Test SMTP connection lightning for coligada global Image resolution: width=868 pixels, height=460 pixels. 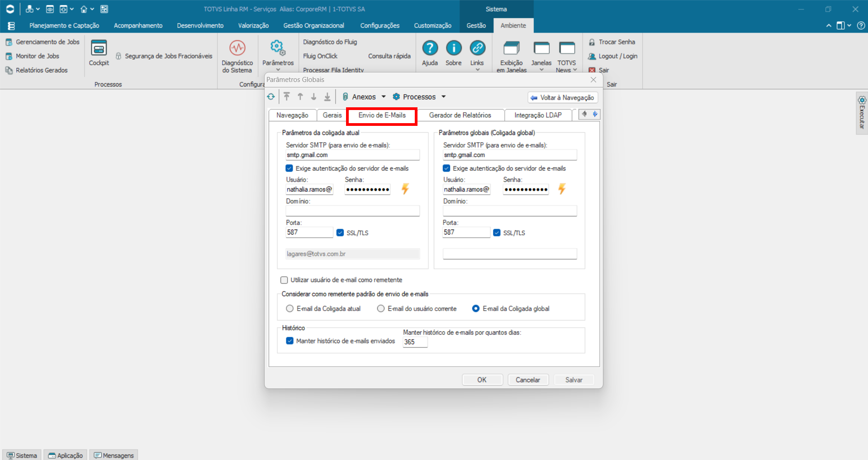(562, 189)
